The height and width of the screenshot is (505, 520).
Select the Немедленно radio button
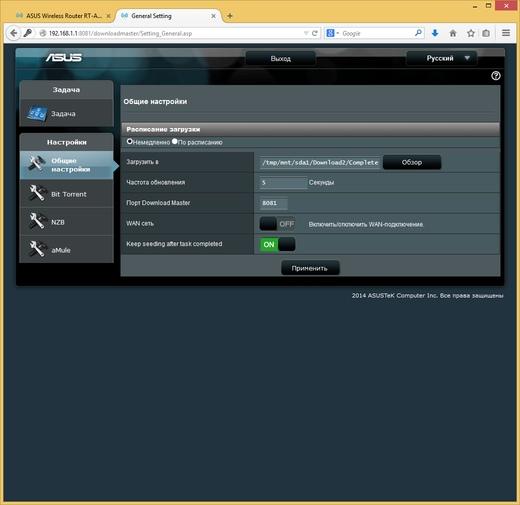coord(130,142)
